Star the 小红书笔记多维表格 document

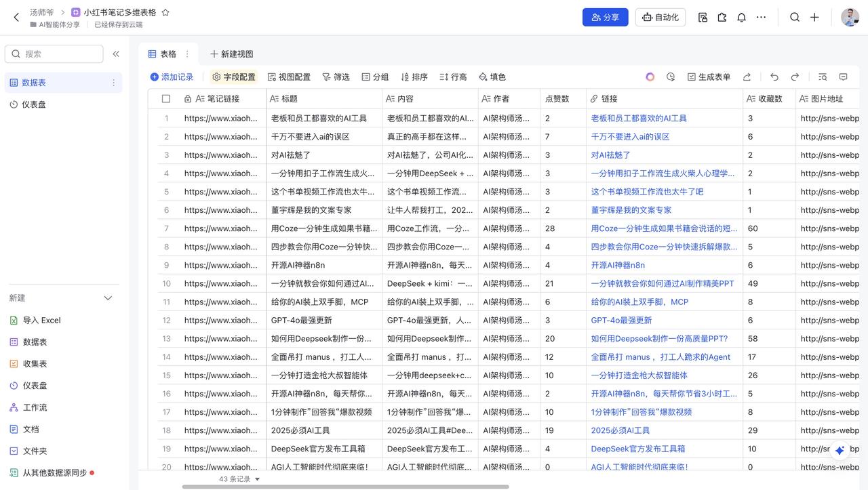tap(165, 12)
